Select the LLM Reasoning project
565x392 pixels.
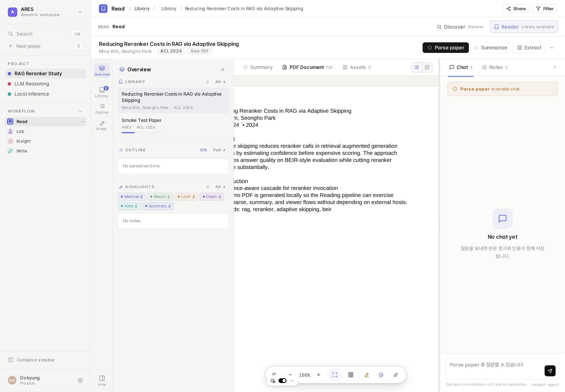tap(45, 84)
